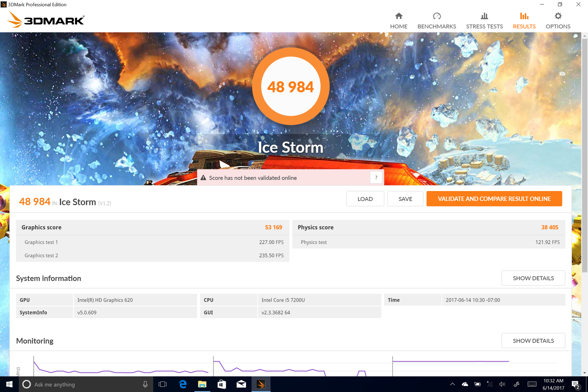Viewport: 588px width, 392px height.
Task: Open the Home section icon
Action: click(399, 16)
